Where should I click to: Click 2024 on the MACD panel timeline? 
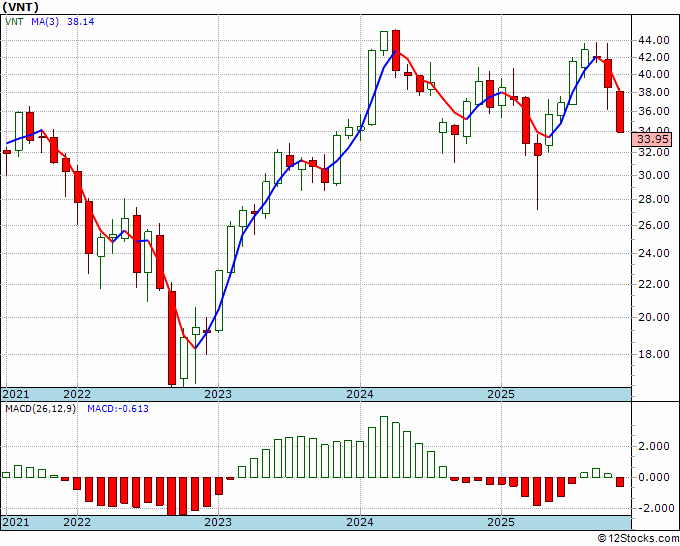click(360, 522)
